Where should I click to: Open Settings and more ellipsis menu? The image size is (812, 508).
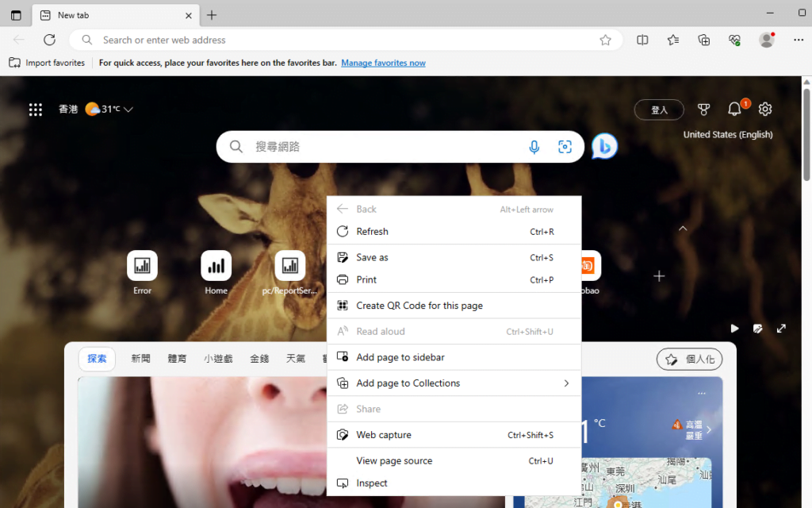tap(798, 40)
